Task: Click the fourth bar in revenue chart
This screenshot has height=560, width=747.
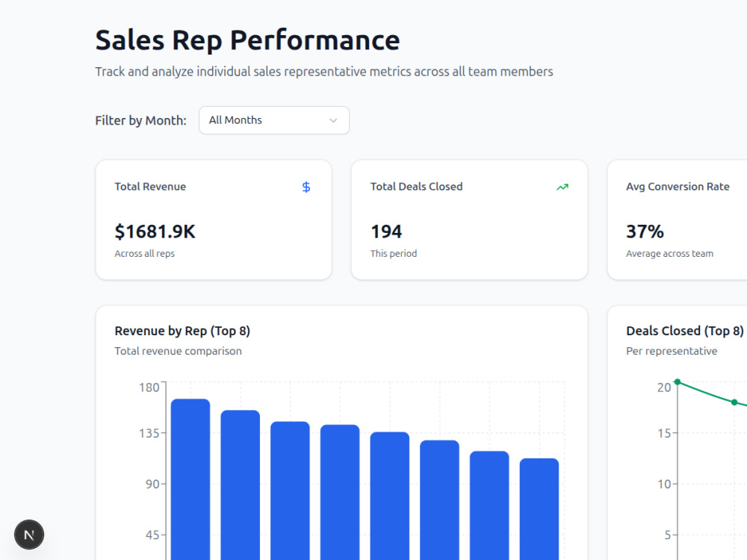Action: coord(340,492)
